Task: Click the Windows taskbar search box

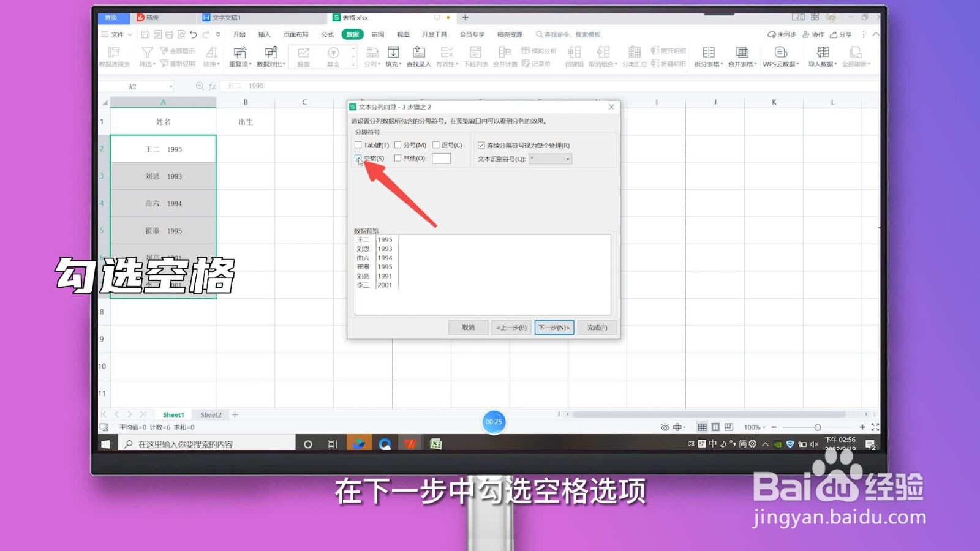Action: pos(208,444)
